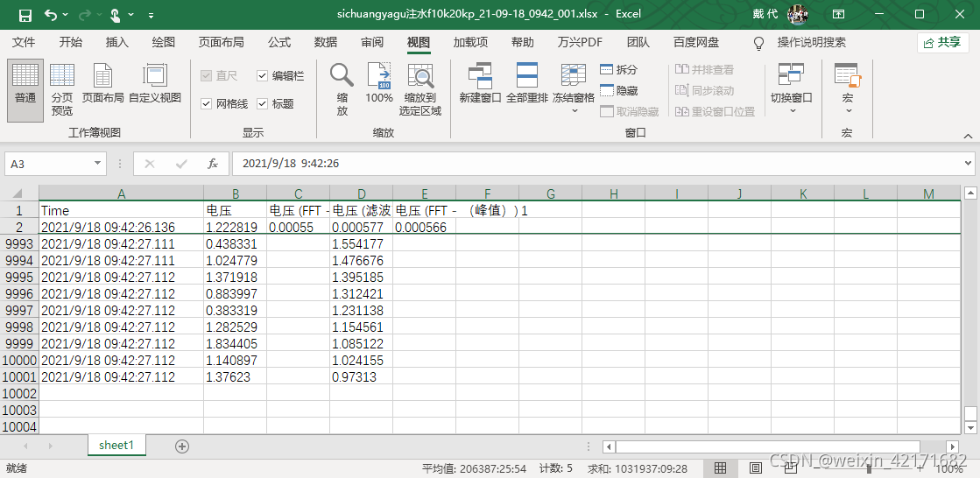Click Arrange All (全部重排)
Viewport: 980px width, 478px height.
(x=527, y=84)
